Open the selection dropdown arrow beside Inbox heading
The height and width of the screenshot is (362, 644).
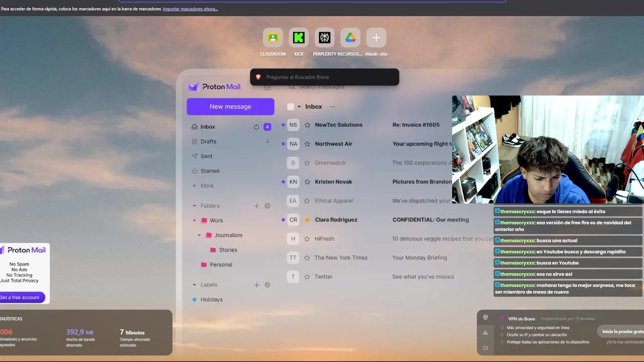299,107
